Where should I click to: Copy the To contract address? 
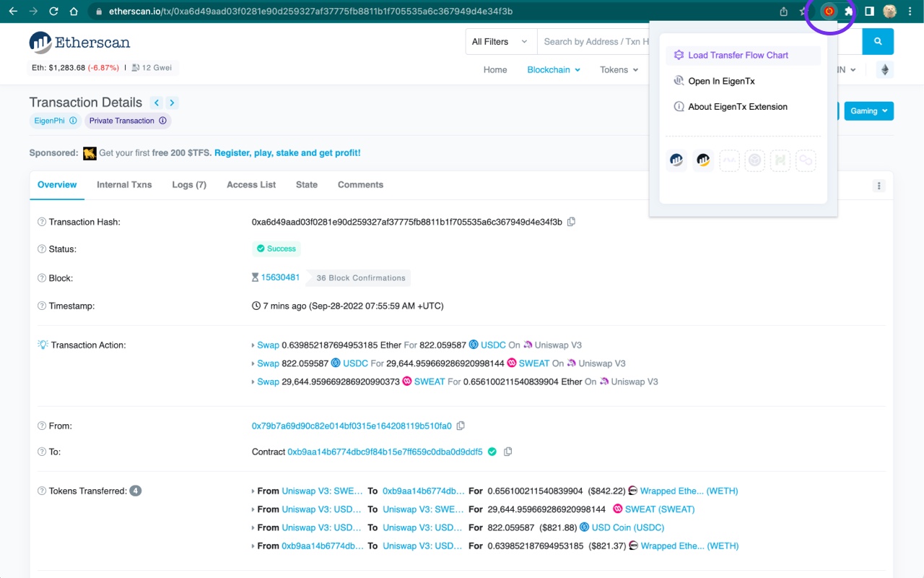click(508, 452)
